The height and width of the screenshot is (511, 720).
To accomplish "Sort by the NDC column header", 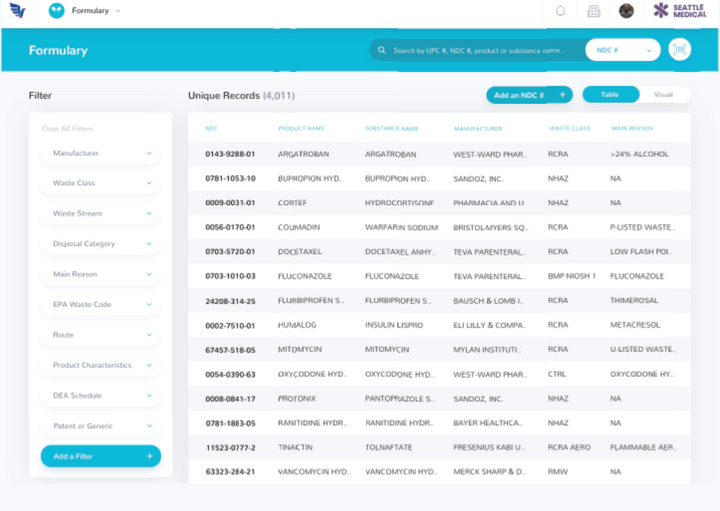I will 211,128.
